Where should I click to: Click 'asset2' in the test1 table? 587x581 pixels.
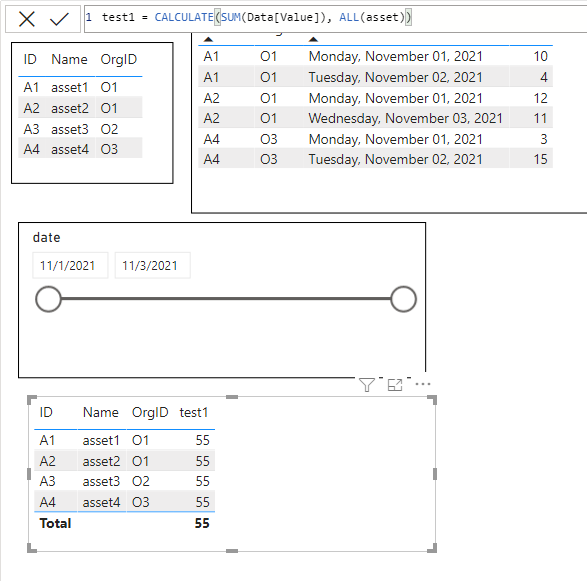(x=101, y=461)
